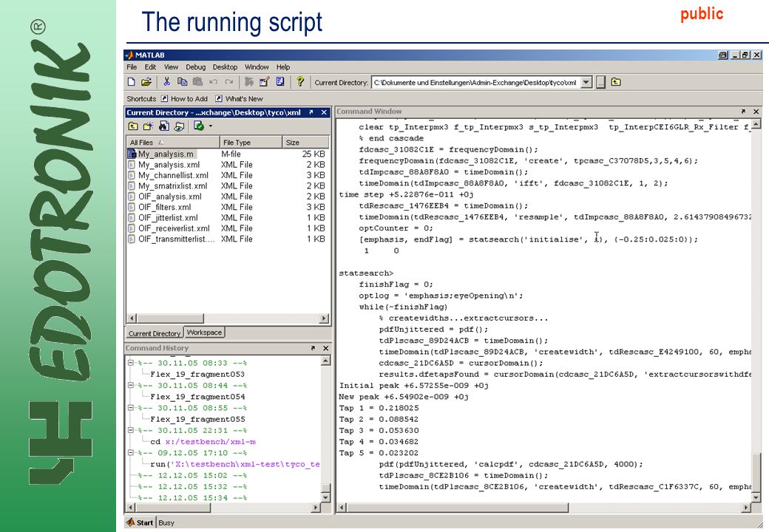Click the Undo arrow icon
Viewport: 769px width, 532px height.
tap(214, 82)
